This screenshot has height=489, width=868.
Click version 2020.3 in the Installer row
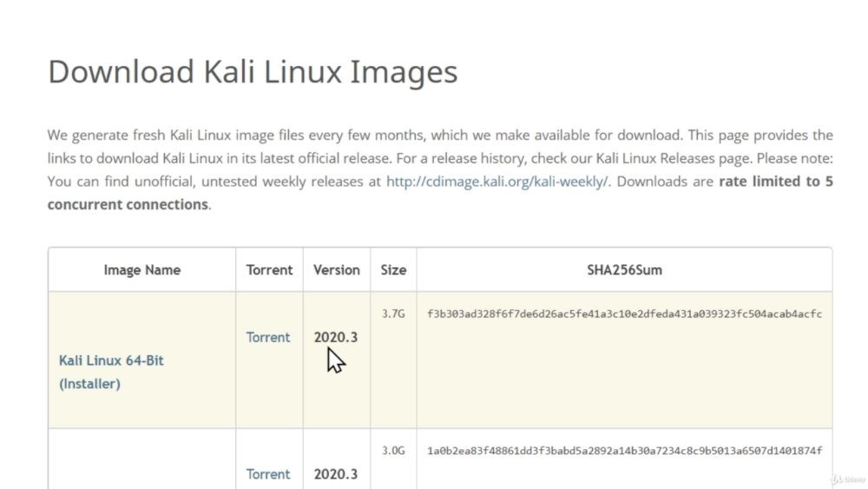coord(335,337)
